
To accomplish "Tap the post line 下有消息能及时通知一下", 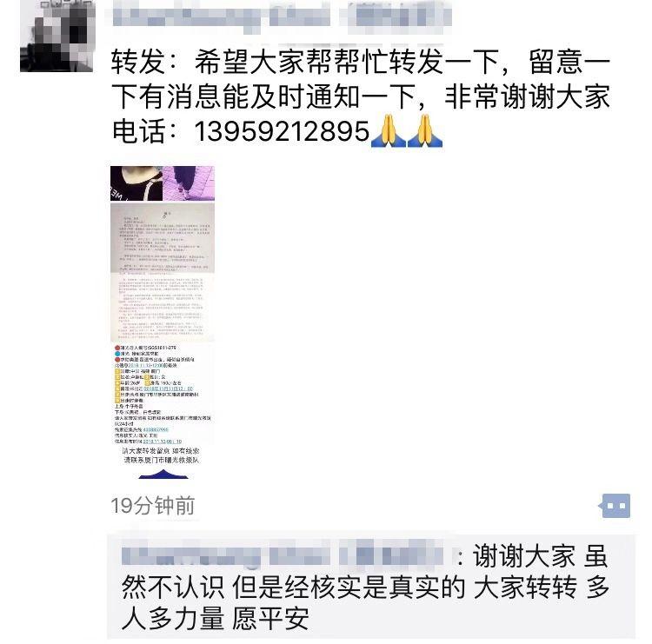I will pyautogui.click(x=264, y=96).
